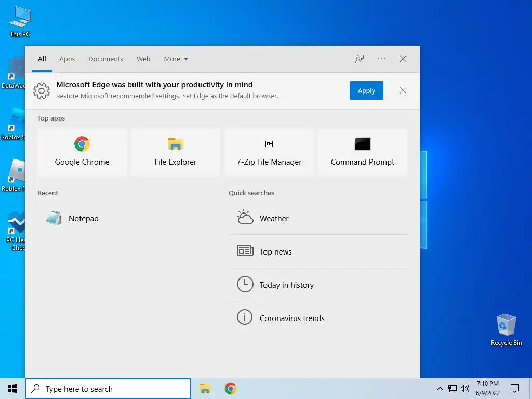Click the network icon in system tray

pyautogui.click(x=453, y=389)
